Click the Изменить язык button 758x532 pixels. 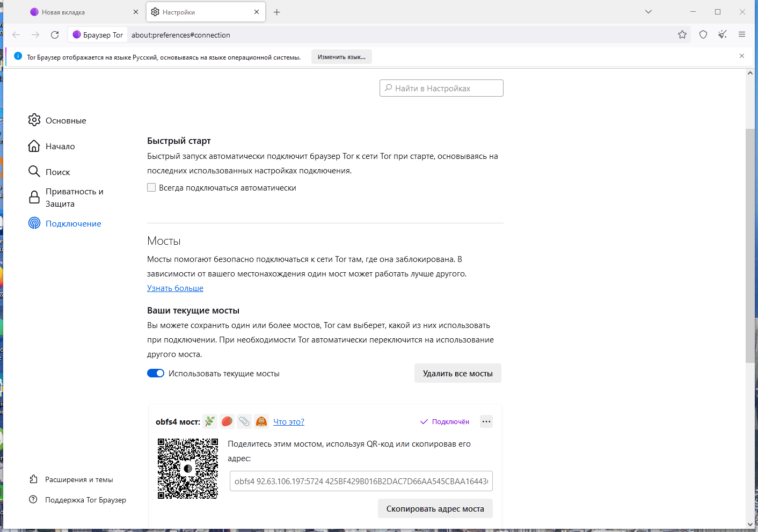(x=341, y=57)
